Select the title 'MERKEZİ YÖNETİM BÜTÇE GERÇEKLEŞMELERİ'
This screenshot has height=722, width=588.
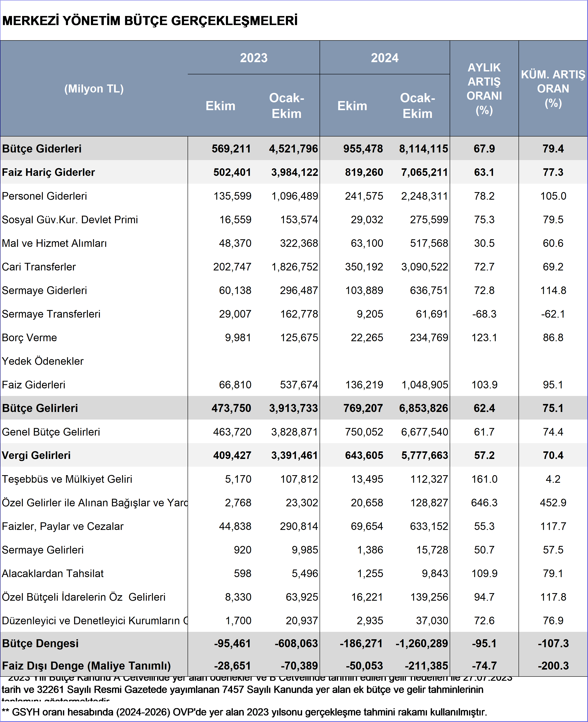coord(150,20)
